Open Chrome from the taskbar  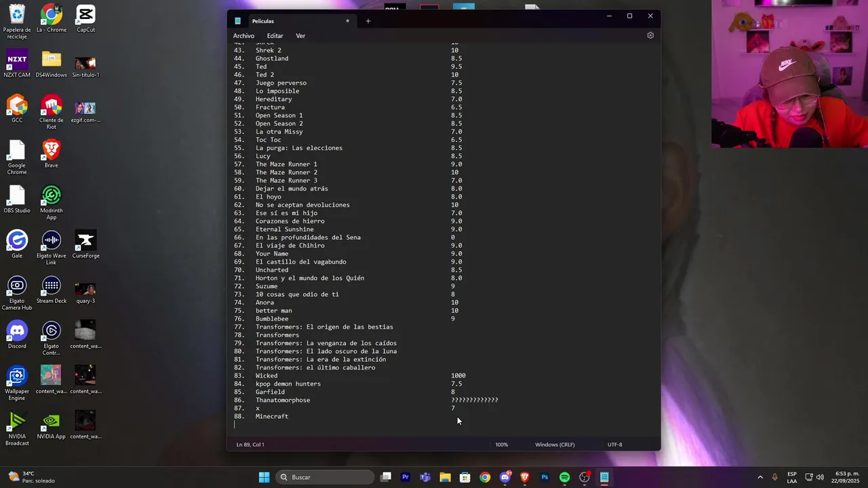click(x=485, y=477)
